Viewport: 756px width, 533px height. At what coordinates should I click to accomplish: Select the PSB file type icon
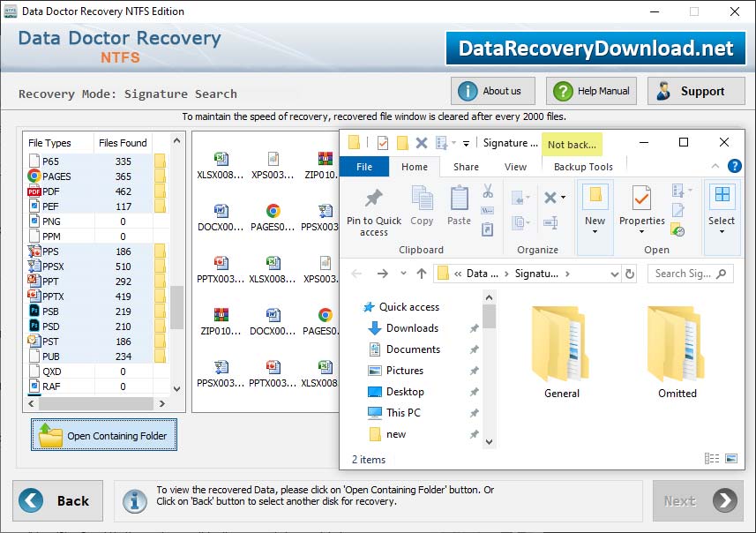pyautogui.click(x=34, y=312)
